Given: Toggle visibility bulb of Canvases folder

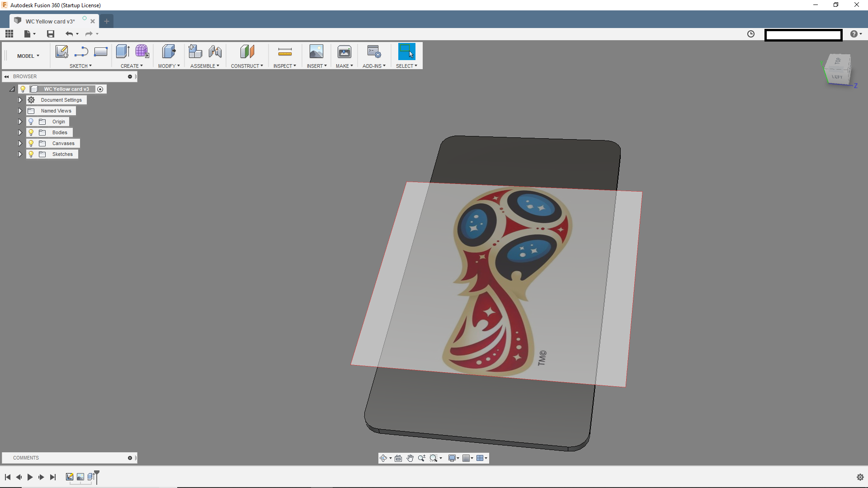Looking at the screenshot, I should click(x=31, y=143).
